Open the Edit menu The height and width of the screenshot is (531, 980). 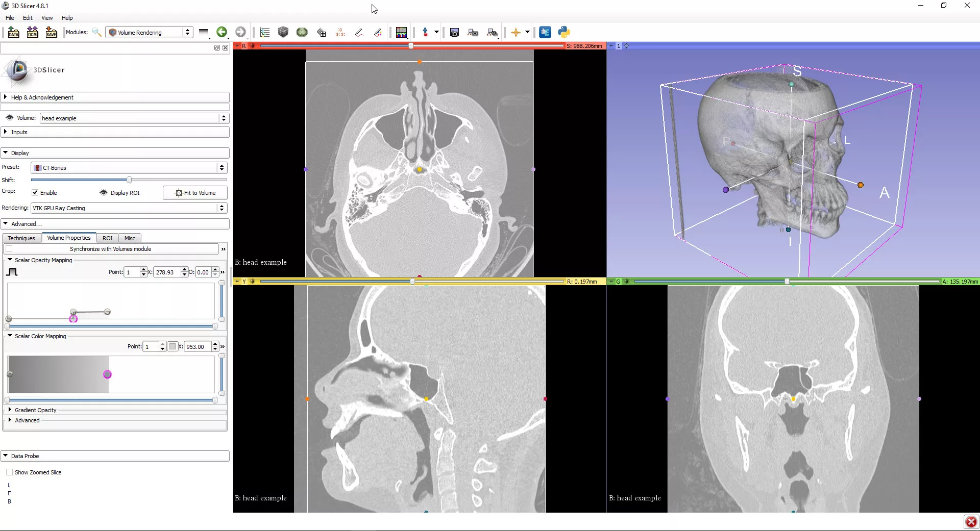point(28,18)
